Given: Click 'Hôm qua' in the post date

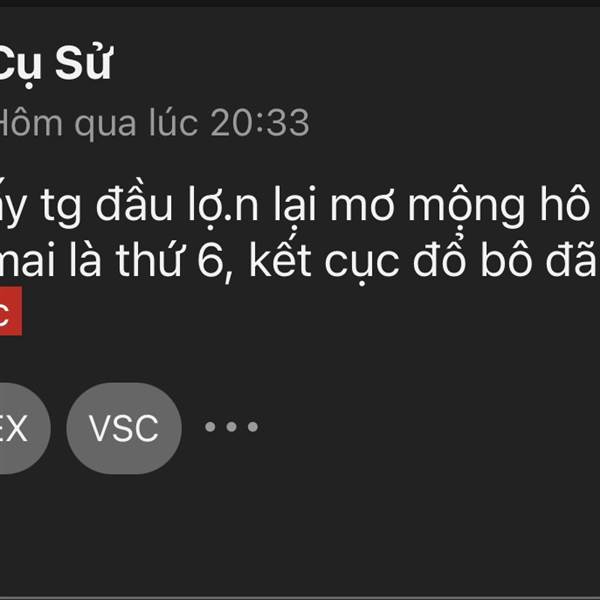Looking at the screenshot, I should [x=68, y=123].
